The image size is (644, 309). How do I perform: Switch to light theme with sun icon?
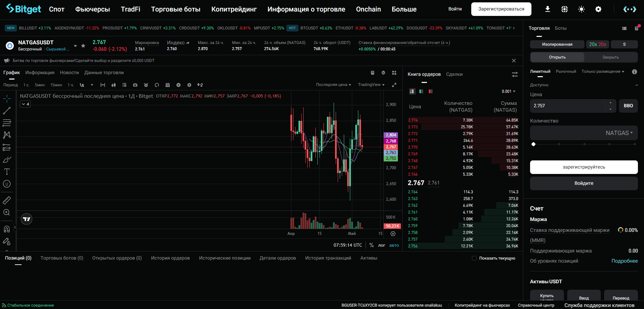[581, 9]
